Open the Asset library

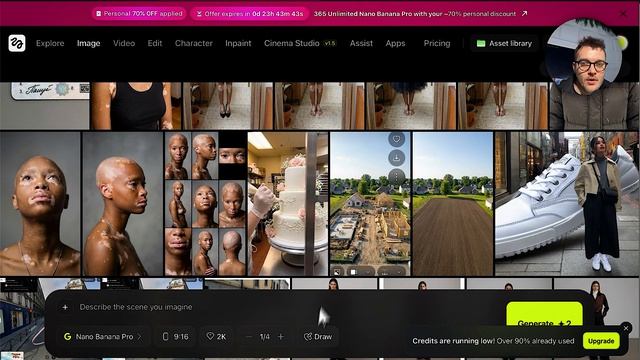click(504, 43)
